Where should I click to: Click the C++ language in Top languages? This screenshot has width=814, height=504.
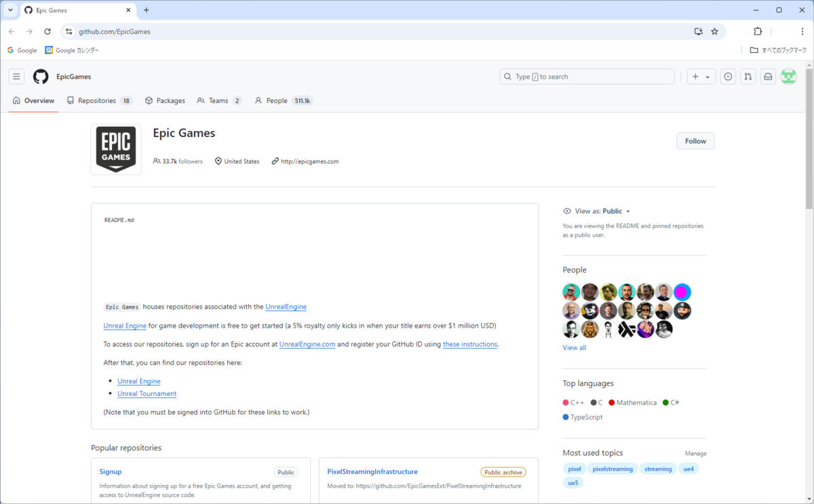point(573,402)
